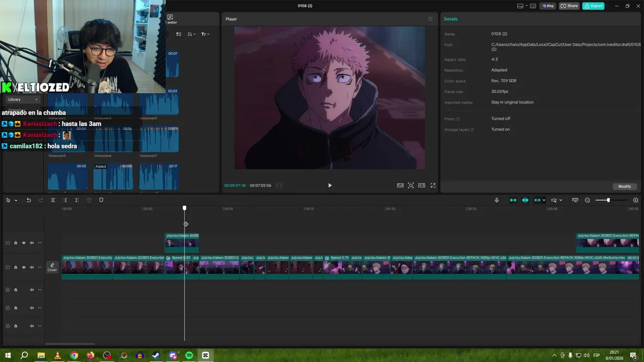Set player to Full quality view
The width and height of the screenshot is (644, 362).
pos(400,186)
